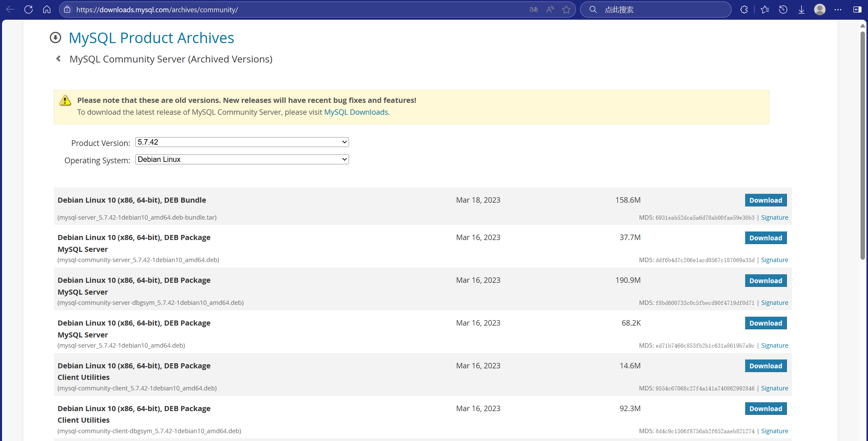
Task: Go to browser home page icon
Action: coord(47,10)
